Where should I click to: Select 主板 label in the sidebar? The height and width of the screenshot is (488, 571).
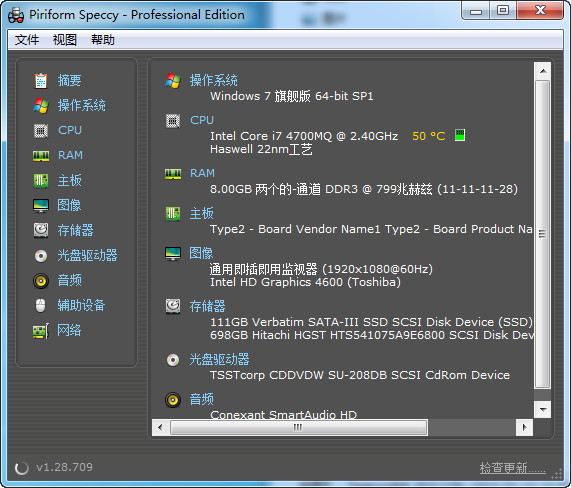point(69,181)
